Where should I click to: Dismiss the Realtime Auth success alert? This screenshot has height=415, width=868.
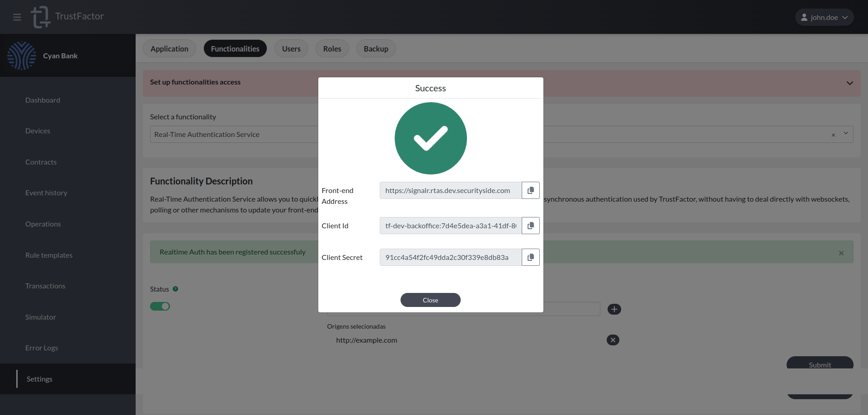tap(841, 253)
